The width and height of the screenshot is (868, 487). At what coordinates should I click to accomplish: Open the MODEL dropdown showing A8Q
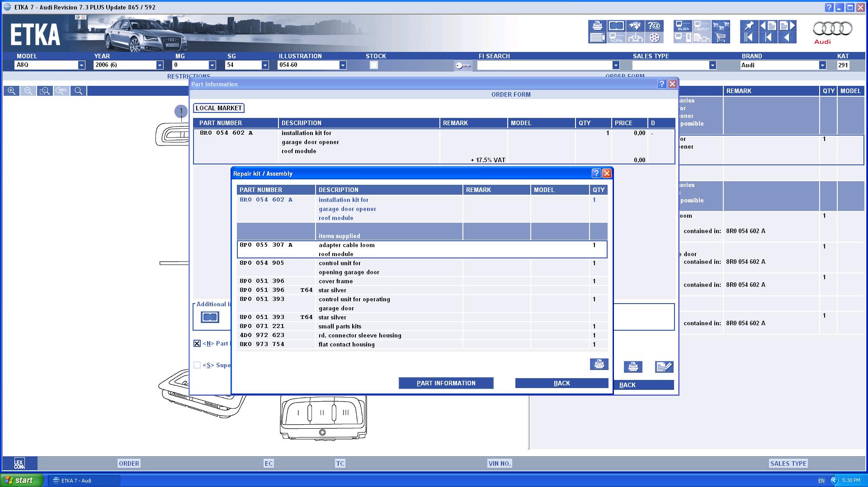click(x=81, y=65)
